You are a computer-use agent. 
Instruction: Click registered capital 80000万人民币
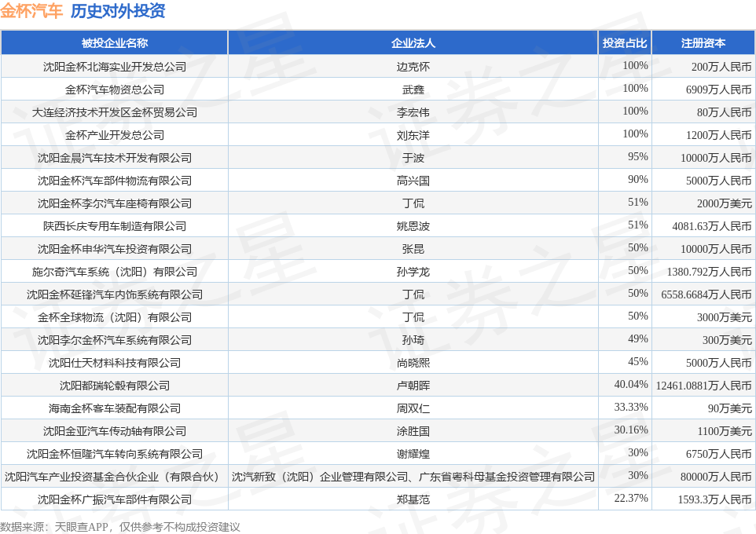point(716,477)
